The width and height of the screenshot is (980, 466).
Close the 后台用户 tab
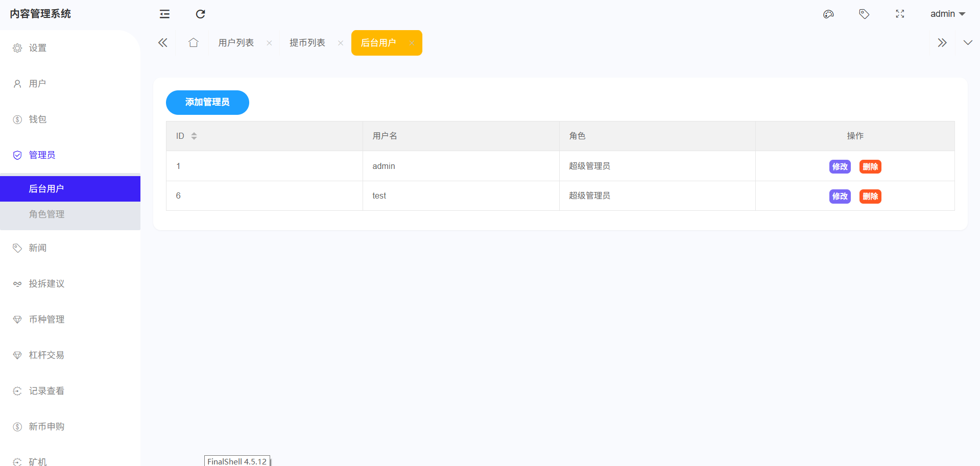(x=411, y=43)
